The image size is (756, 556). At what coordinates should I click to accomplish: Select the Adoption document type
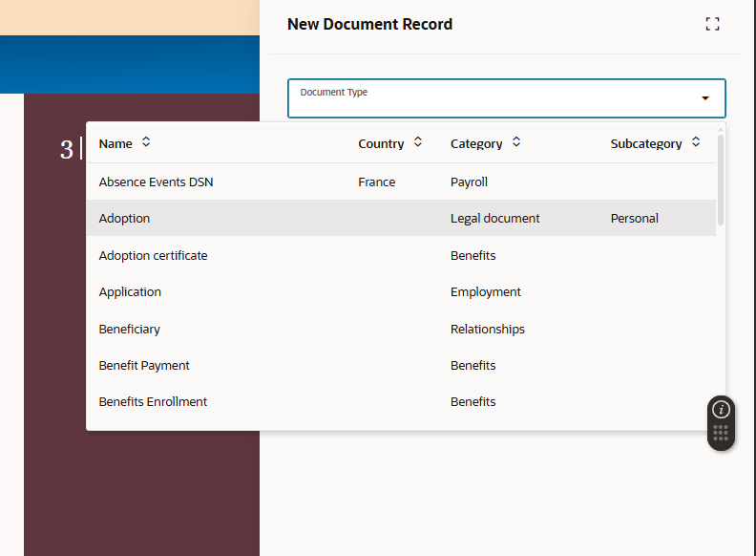point(401,218)
